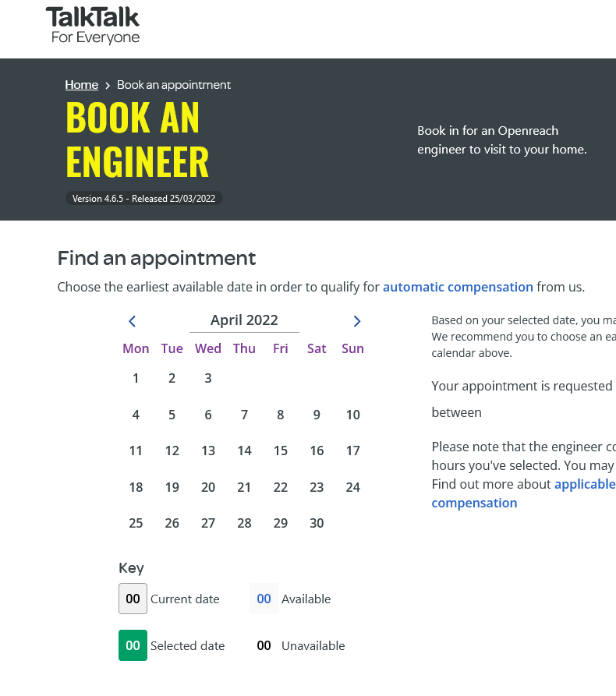Click the breadcrumb arrow separator

click(108, 85)
